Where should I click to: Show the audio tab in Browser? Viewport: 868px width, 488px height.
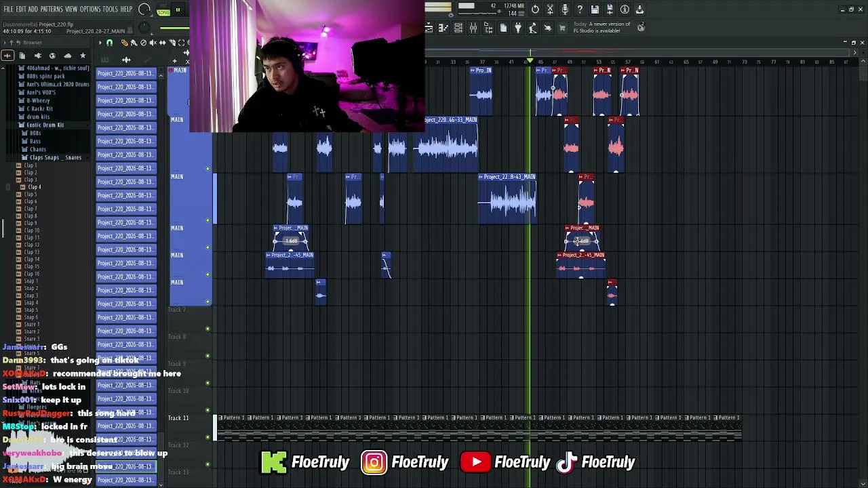point(7,56)
